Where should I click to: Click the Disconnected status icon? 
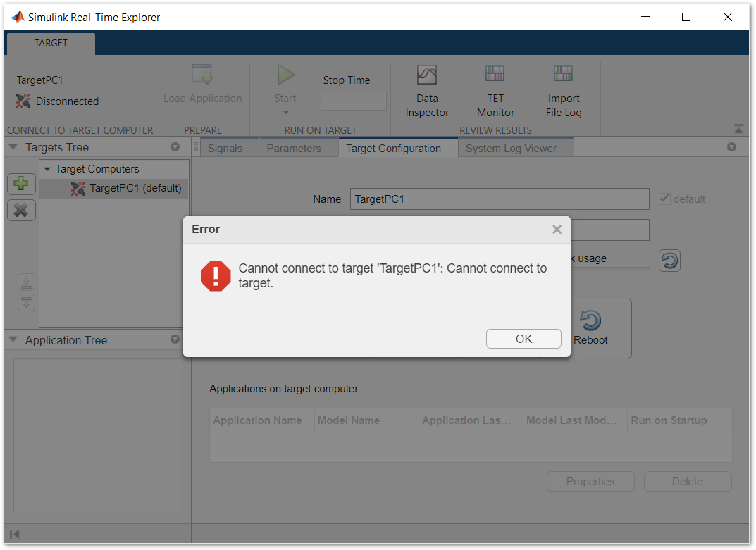tap(23, 101)
